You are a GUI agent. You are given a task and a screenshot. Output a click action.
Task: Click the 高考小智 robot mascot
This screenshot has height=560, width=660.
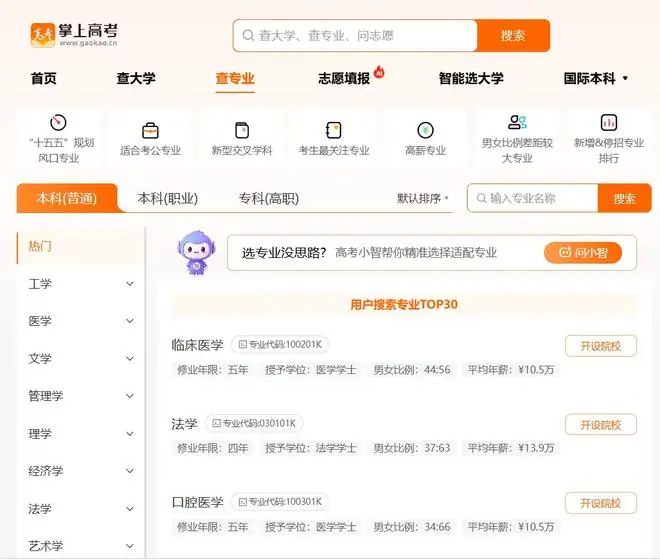(196, 252)
